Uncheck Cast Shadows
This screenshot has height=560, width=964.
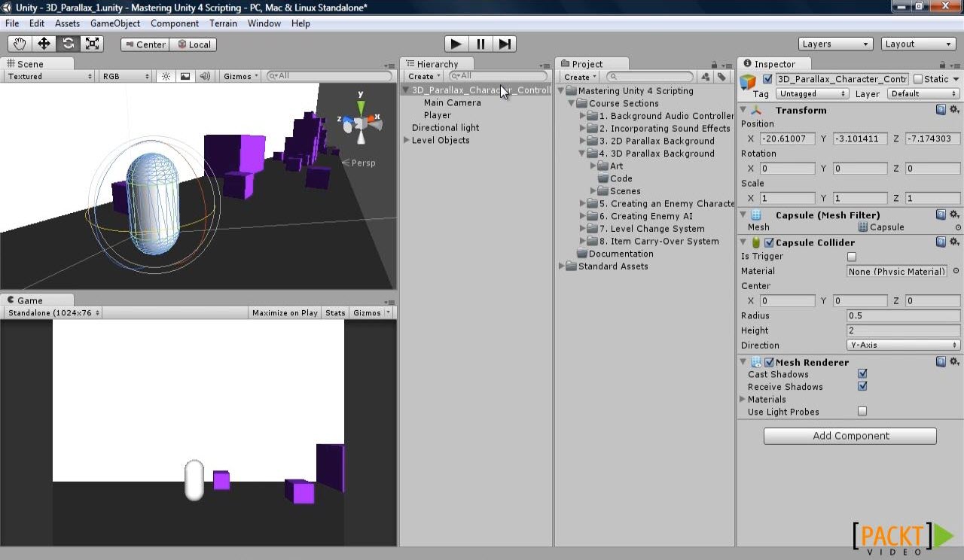click(x=862, y=373)
